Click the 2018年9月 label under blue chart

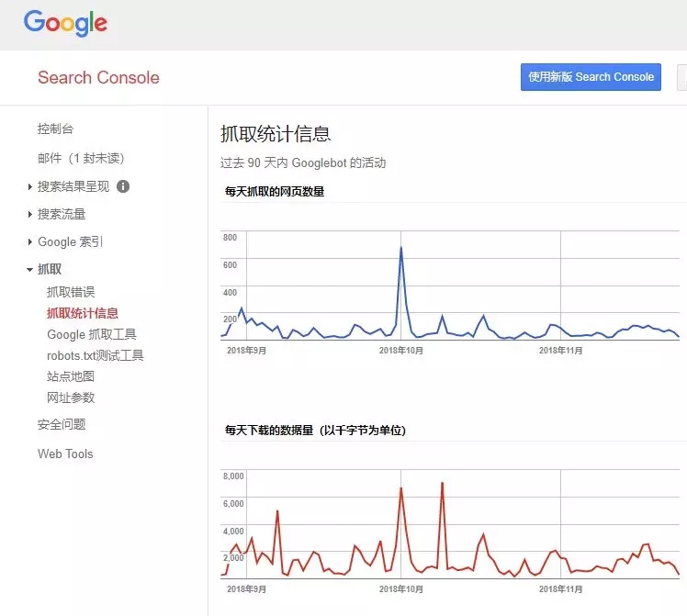(x=246, y=351)
